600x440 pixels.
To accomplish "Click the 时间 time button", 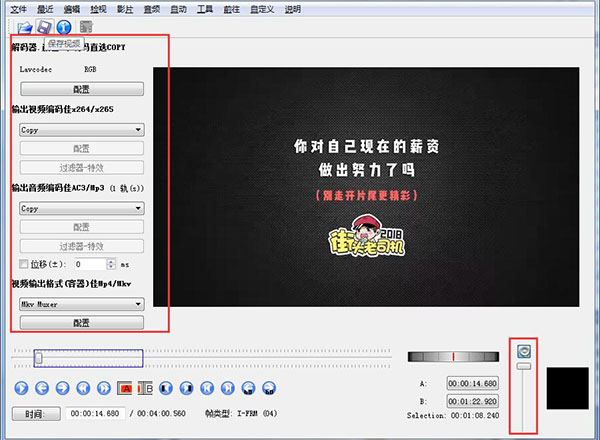I will (36, 414).
